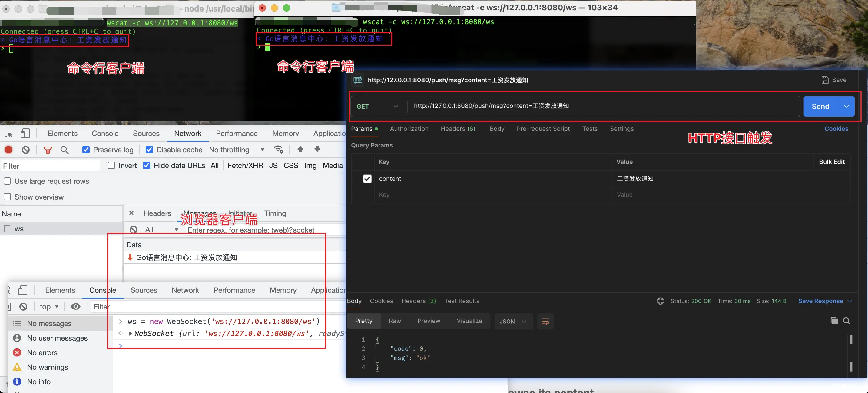Click the Save Response icon in Postman
This screenshot has width=868, height=393.
(821, 301)
